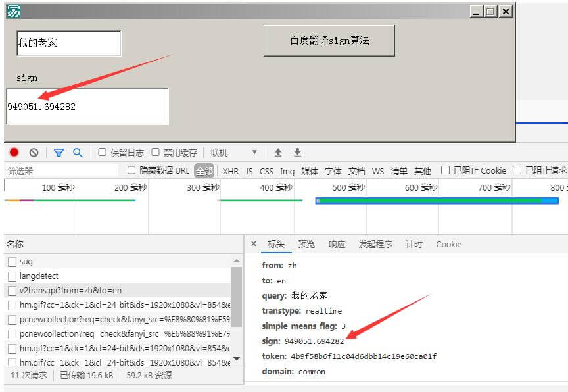Screen dimensions: 568x392
Task: Filter requests by XHR
Action: [230, 171]
